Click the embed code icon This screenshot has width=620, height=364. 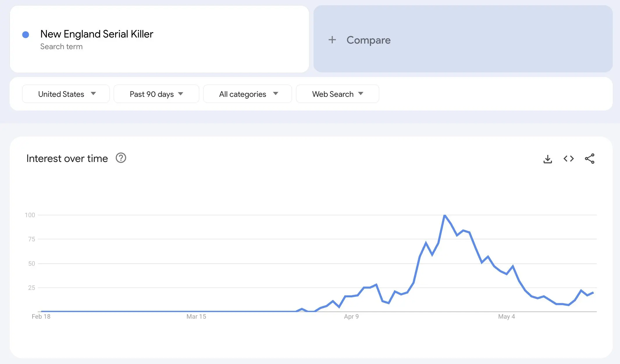tap(569, 159)
